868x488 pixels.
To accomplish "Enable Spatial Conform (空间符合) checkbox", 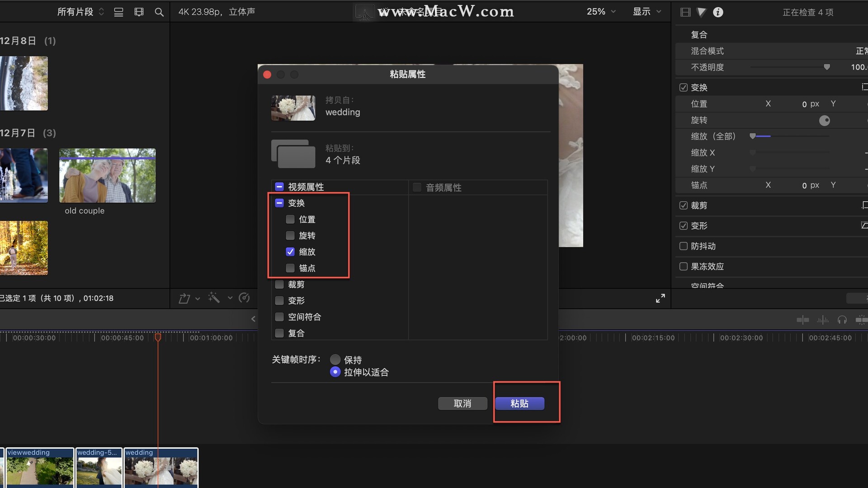I will (279, 317).
